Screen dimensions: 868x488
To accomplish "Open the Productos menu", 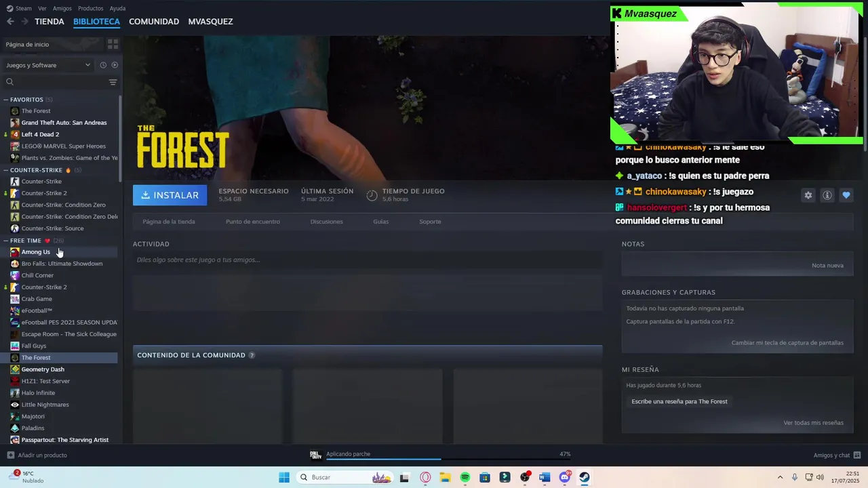I will click(91, 8).
